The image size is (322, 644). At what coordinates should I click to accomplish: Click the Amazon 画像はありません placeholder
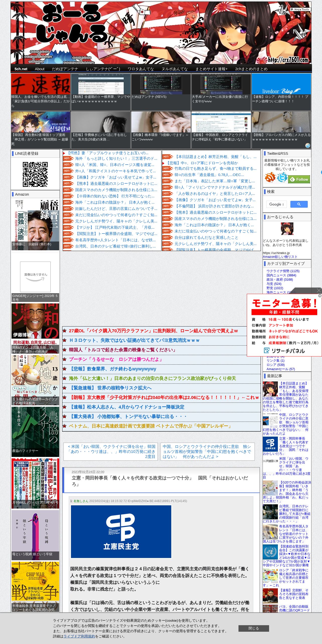35,277
